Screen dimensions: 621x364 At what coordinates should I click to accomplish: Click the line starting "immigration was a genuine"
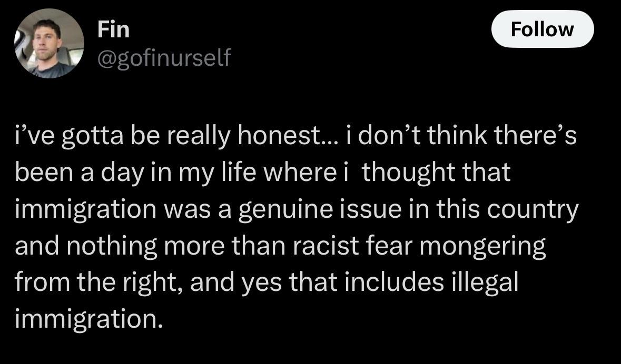click(x=297, y=210)
